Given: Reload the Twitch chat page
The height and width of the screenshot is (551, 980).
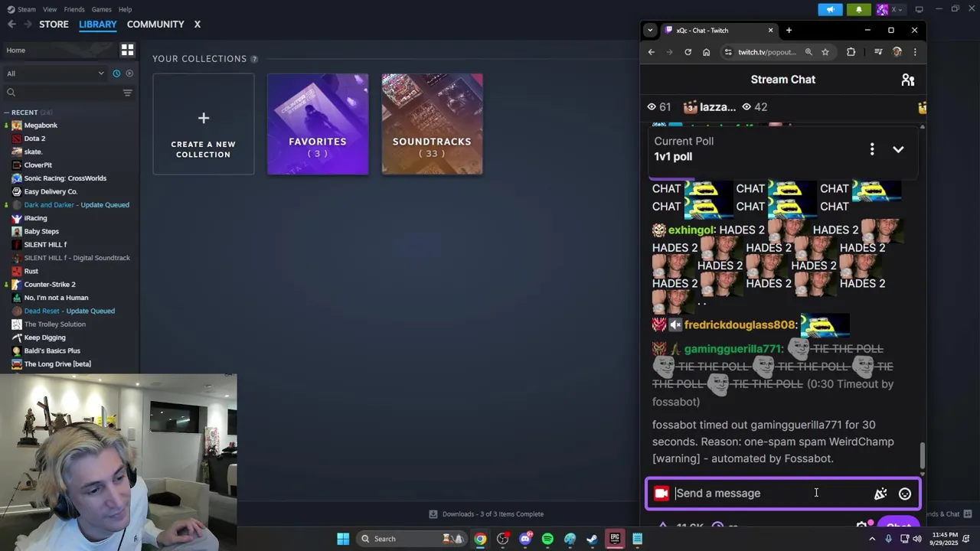Looking at the screenshot, I should click(x=688, y=52).
